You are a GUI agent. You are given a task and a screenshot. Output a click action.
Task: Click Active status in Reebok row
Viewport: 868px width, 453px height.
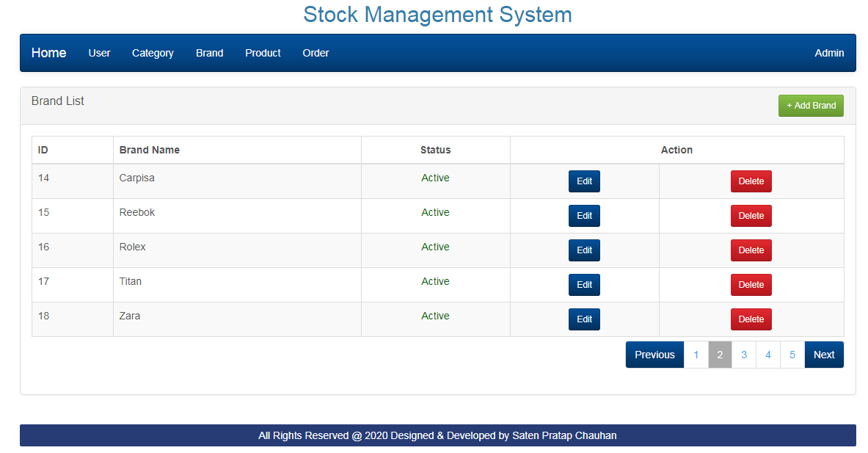(435, 212)
